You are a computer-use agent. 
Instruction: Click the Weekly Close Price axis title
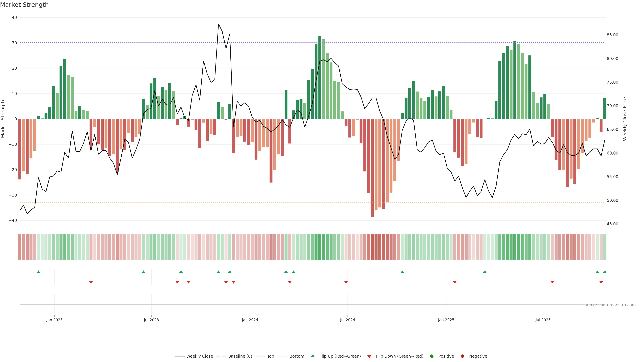[x=625, y=119]
